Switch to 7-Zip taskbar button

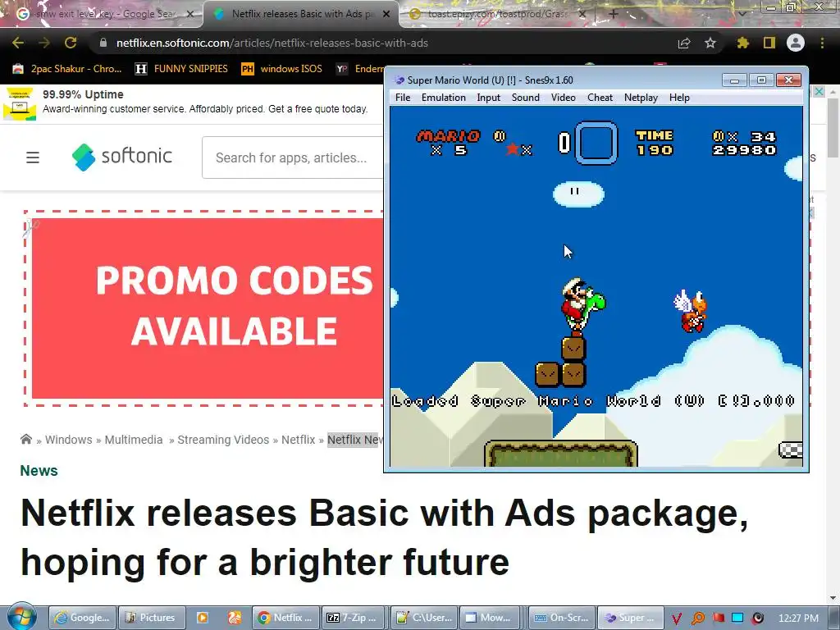(354, 618)
